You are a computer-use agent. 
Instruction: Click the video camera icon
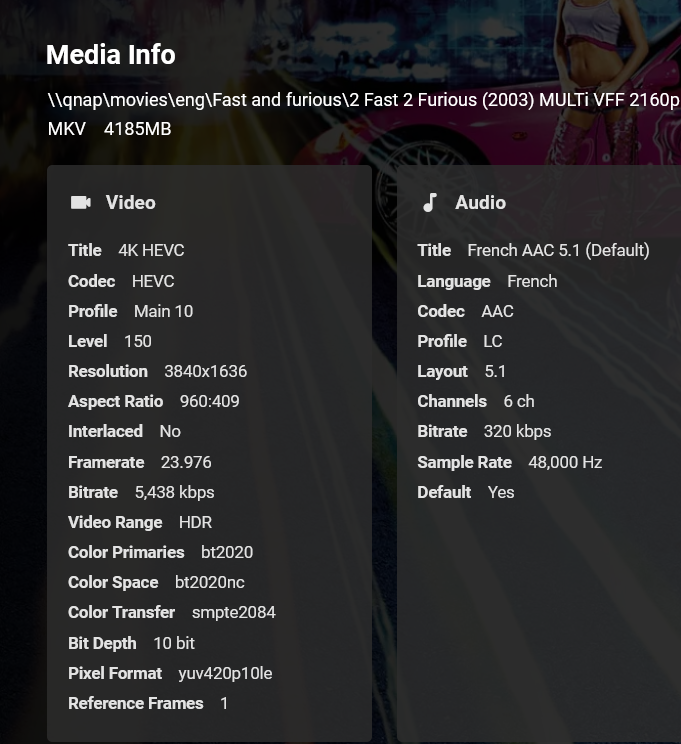(81, 203)
